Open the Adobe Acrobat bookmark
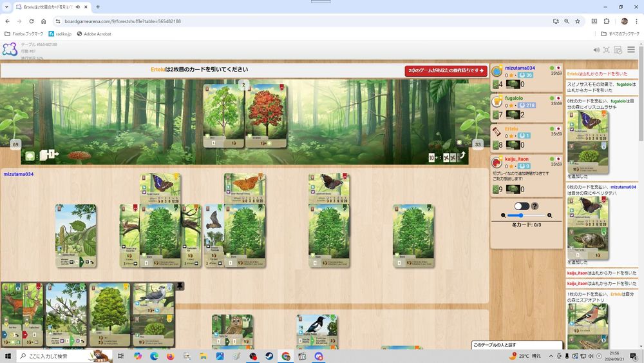This screenshot has width=644, height=363. click(94, 34)
